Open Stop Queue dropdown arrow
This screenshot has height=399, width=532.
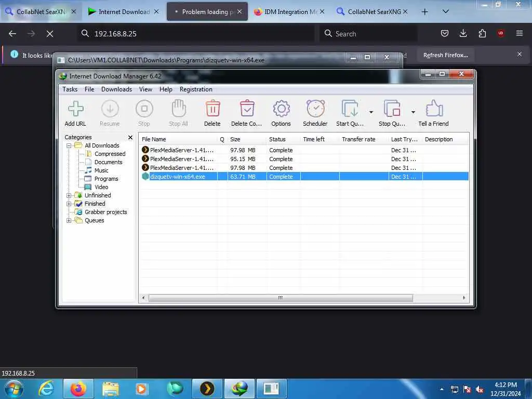413,112
